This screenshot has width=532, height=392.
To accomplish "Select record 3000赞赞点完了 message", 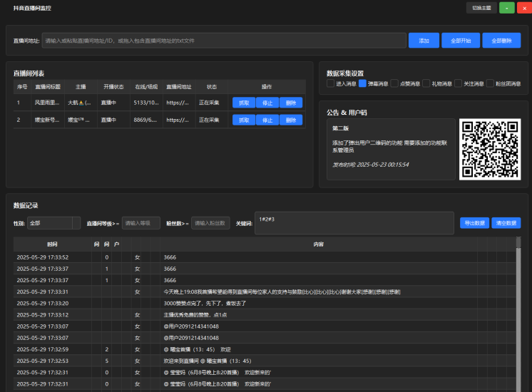I will [265, 304].
